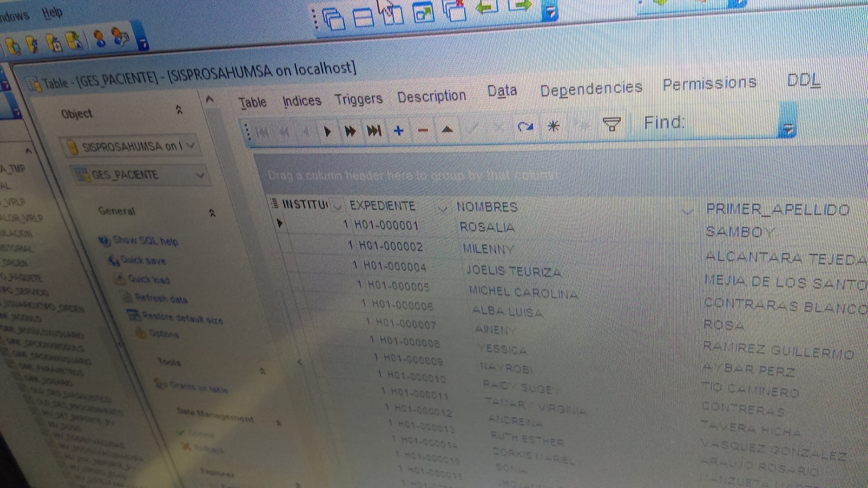Switch to the Triggers tab
Image resolution: width=868 pixels, height=488 pixels.
tap(358, 99)
